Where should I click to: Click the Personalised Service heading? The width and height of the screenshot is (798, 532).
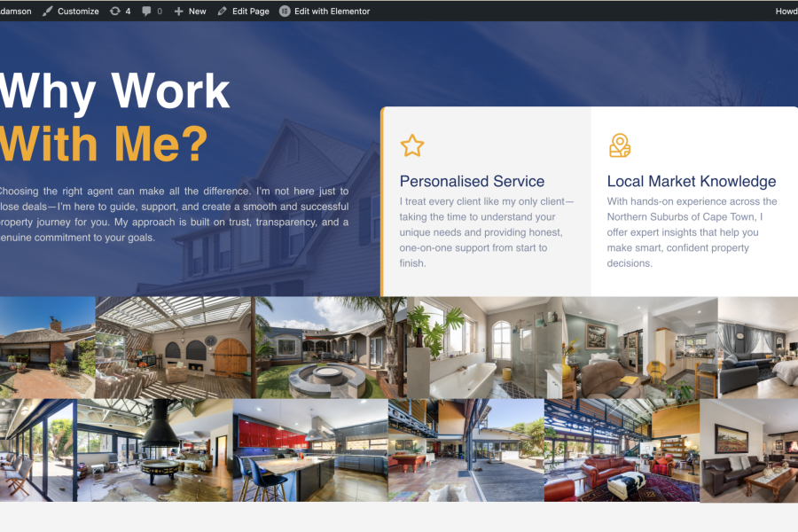(472, 182)
